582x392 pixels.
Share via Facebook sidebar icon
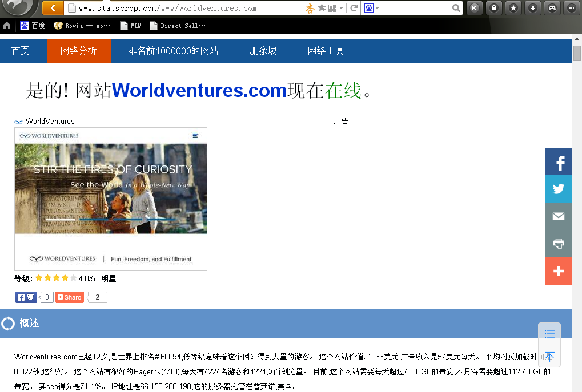click(558, 161)
